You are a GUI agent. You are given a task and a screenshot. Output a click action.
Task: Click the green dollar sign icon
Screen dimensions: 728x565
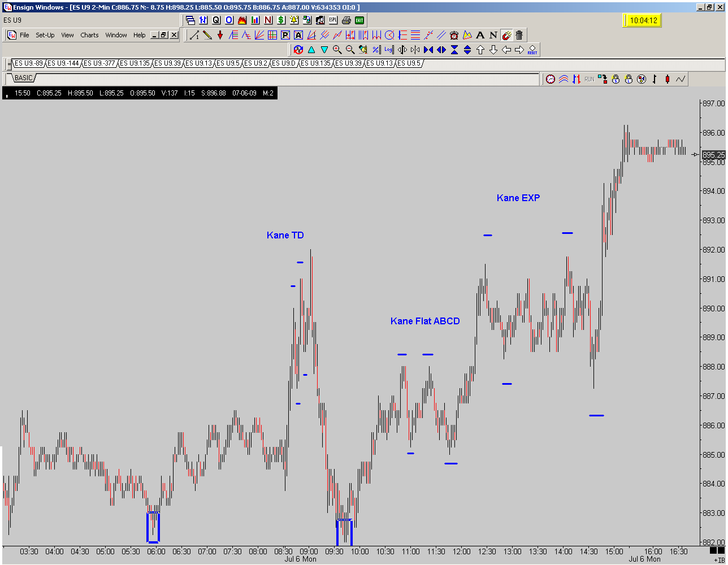point(281,20)
